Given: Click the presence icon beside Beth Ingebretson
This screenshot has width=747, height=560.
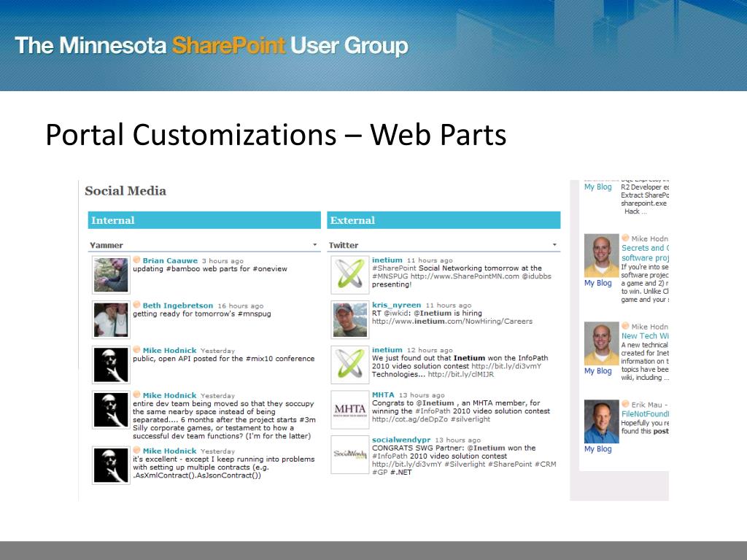Looking at the screenshot, I should [136, 305].
